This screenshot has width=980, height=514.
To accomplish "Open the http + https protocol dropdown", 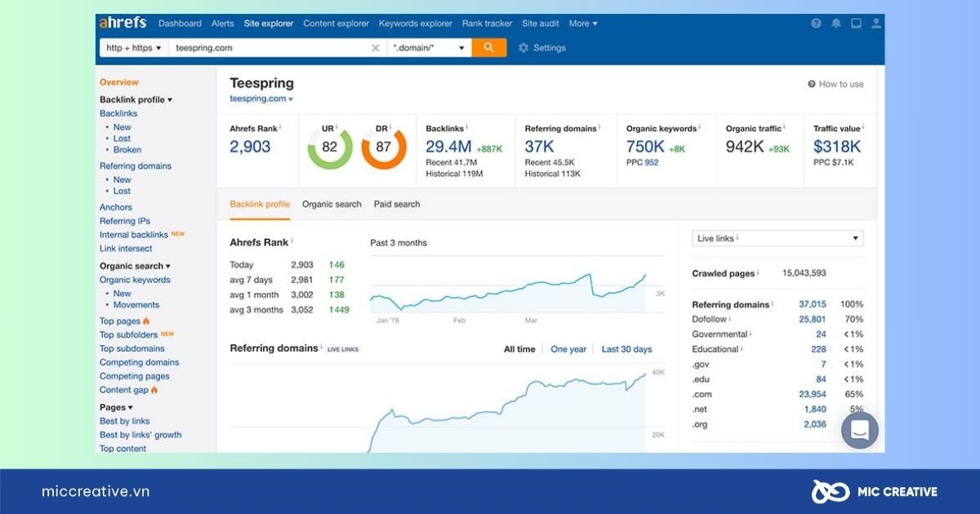I will click(134, 48).
